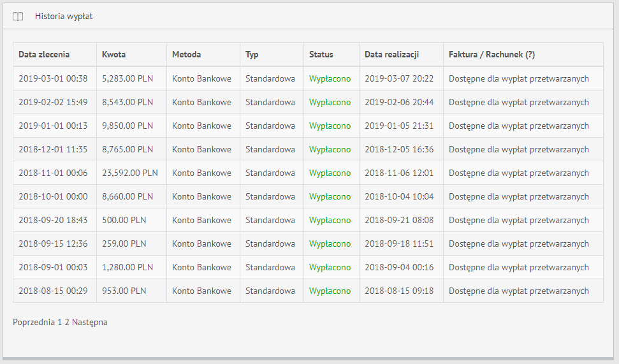Click realization date 2018-08-15 09:18
619x364 pixels.
click(398, 291)
